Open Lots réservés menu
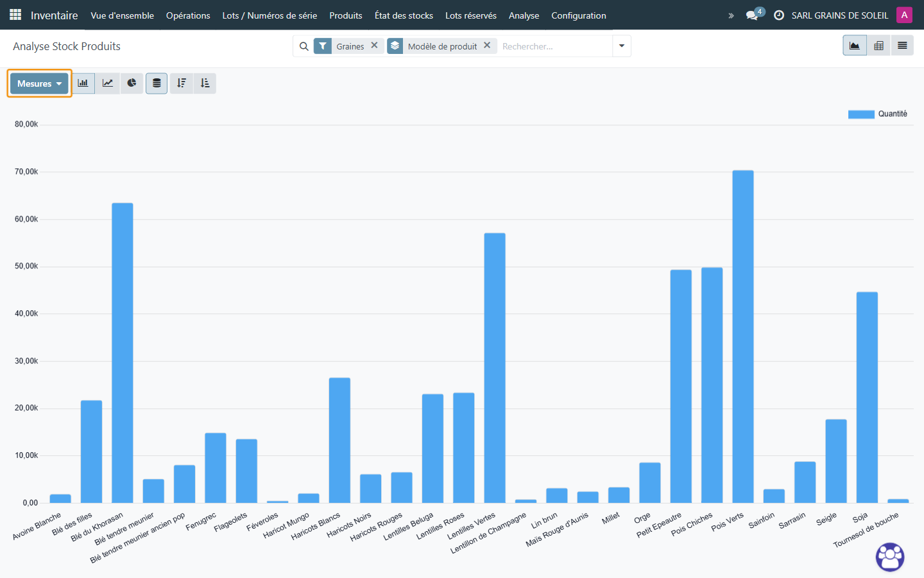This screenshot has width=924, height=578. (x=471, y=15)
